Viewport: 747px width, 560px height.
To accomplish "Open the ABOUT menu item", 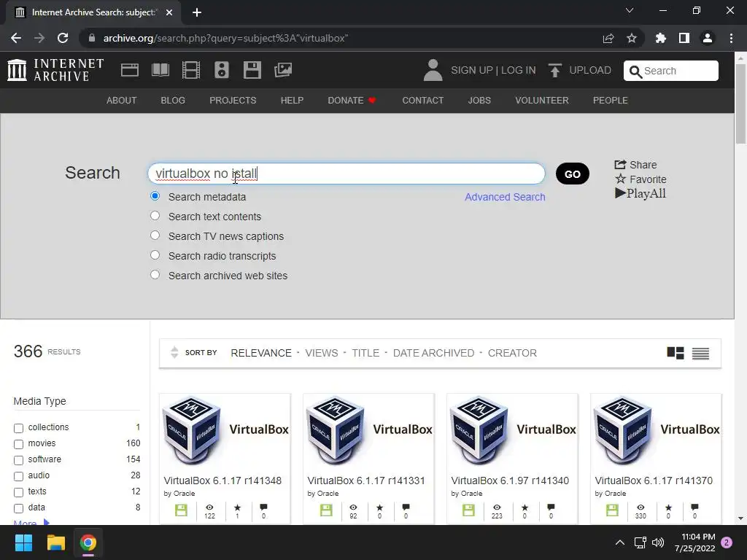I will coord(122,101).
